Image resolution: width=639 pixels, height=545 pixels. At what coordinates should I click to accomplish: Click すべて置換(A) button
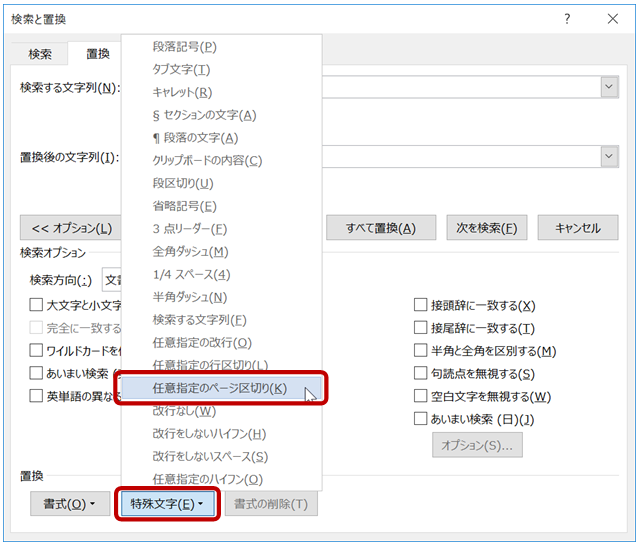pos(380,228)
